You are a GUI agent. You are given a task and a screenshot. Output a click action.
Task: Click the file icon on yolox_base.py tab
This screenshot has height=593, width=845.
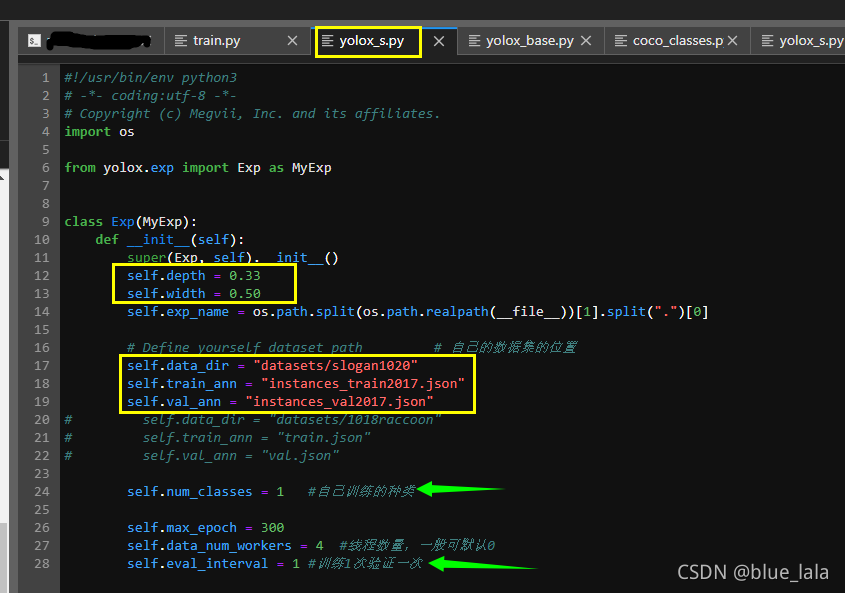(x=474, y=41)
